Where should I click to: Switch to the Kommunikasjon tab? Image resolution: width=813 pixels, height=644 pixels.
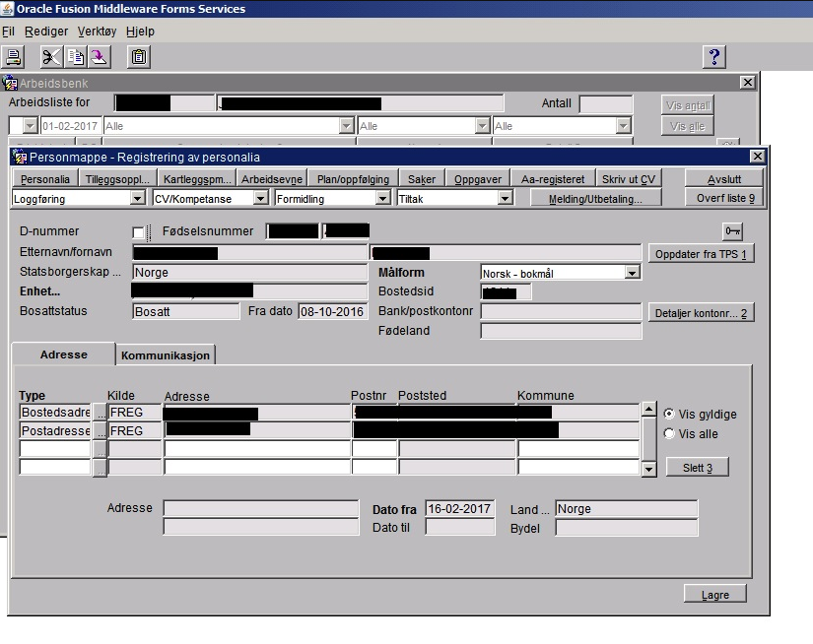pyautogui.click(x=166, y=354)
